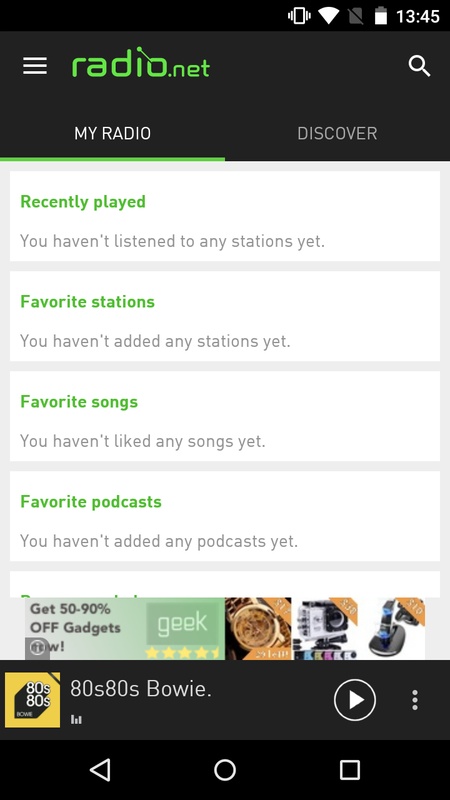Click the ad info icon on banner
Viewport: 450px width, 800px height.
tap(37, 648)
